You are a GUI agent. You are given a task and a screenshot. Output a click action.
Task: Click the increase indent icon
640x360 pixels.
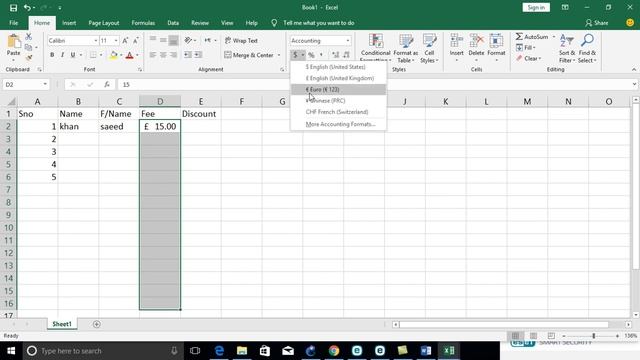click(x=198, y=55)
